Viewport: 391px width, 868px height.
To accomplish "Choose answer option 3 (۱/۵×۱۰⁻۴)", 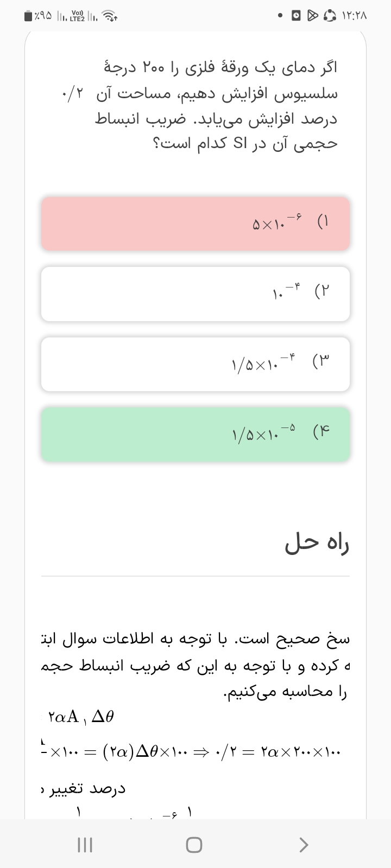I will 195,364.
